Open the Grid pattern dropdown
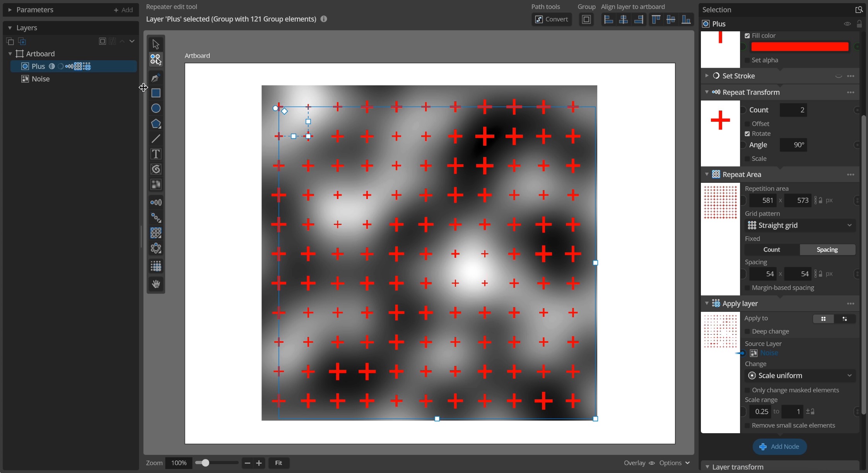Screen dimensions: 868x473 coord(800,225)
